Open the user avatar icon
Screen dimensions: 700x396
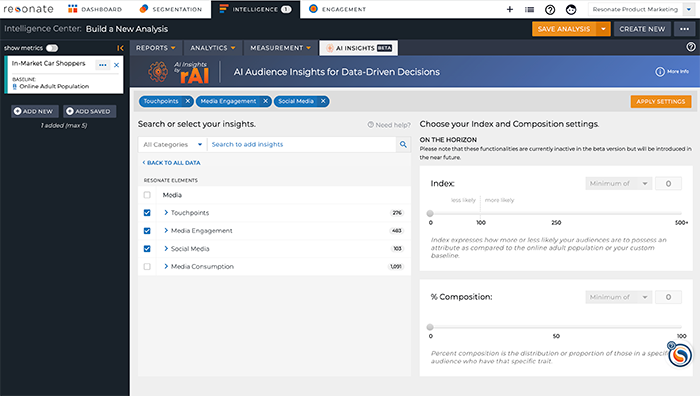point(571,9)
